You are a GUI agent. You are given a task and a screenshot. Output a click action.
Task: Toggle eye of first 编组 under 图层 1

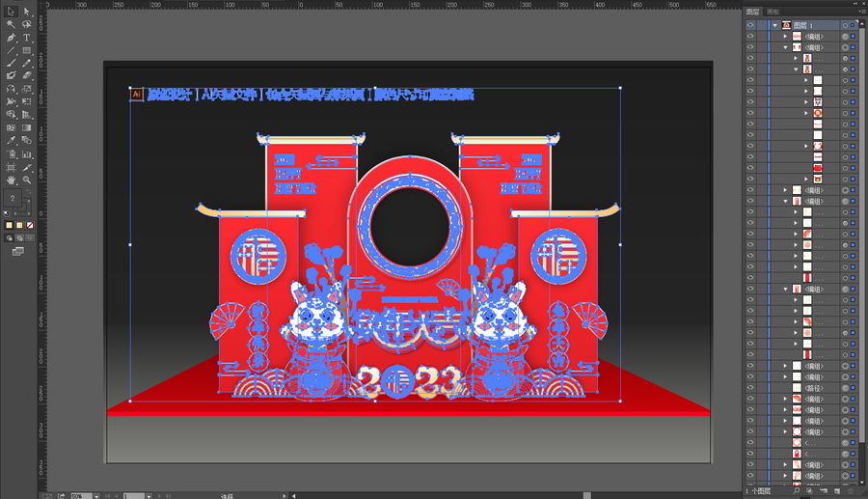click(750, 36)
